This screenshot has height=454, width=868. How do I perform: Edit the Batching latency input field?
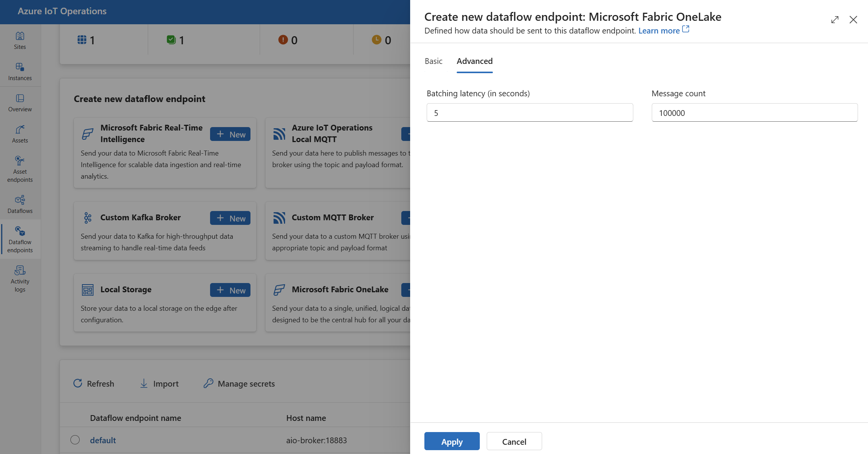(529, 112)
